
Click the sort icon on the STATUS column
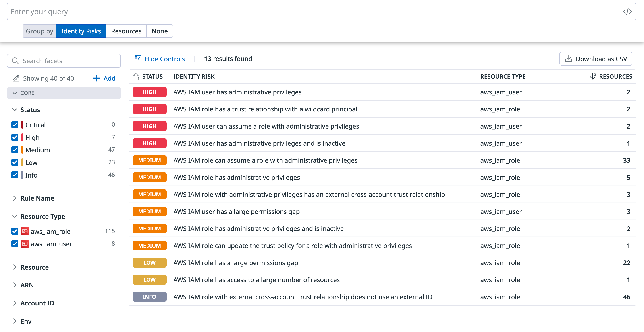point(136,76)
